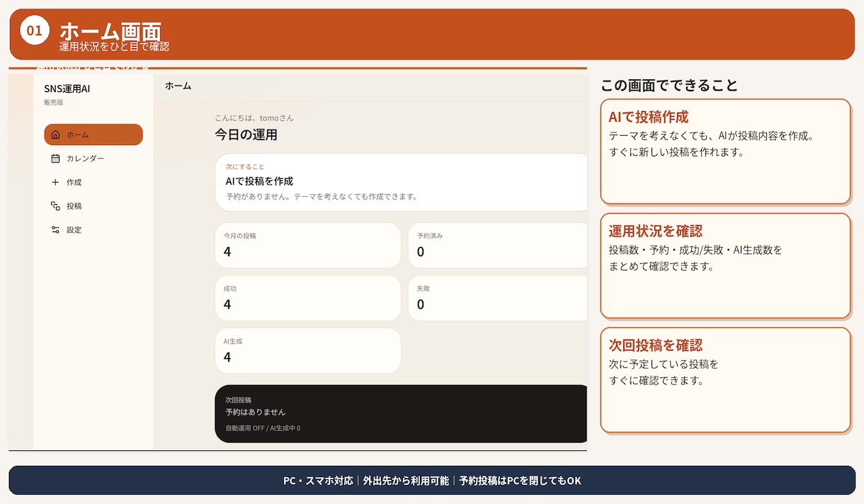Click the こんにちは、tomoさん greeting text

pyautogui.click(x=254, y=118)
